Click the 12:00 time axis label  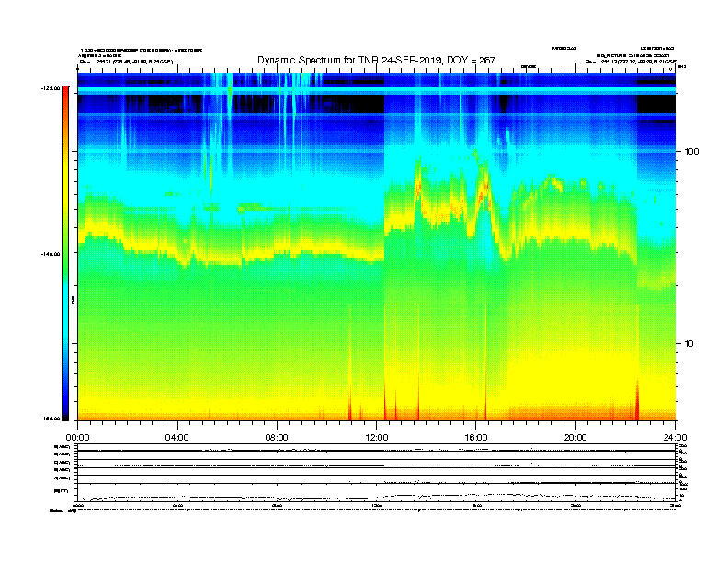[377, 438]
